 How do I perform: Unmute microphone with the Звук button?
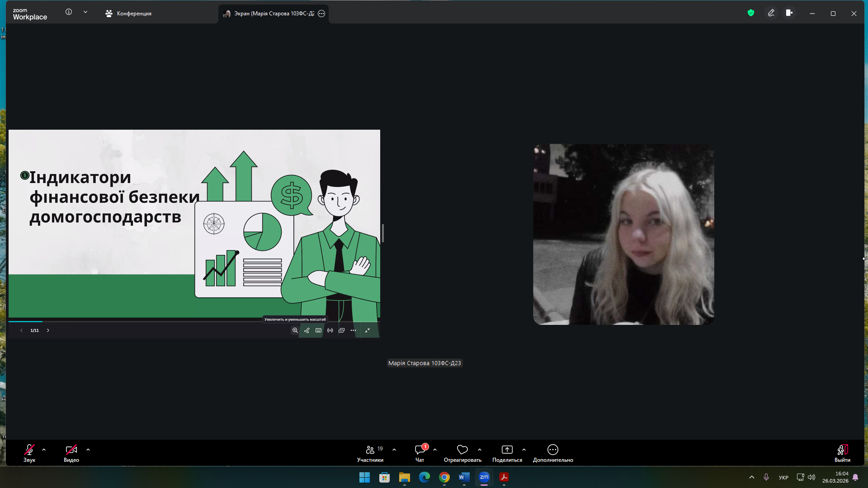coord(29,453)
